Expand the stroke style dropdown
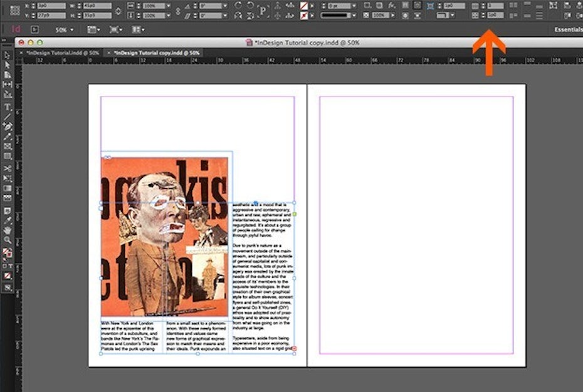The height and width of the screenshot is (392, 583). pyautogui.click(x=353, y=15)
